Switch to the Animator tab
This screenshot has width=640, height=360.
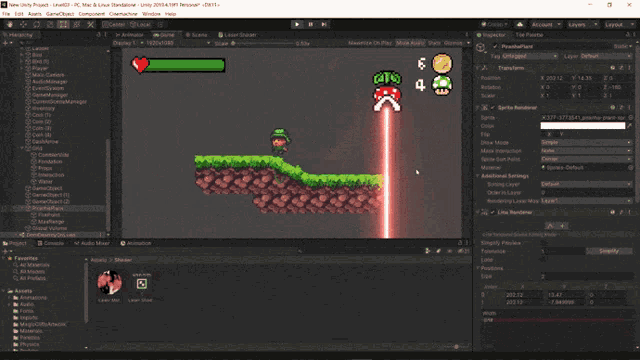point(130,35)
